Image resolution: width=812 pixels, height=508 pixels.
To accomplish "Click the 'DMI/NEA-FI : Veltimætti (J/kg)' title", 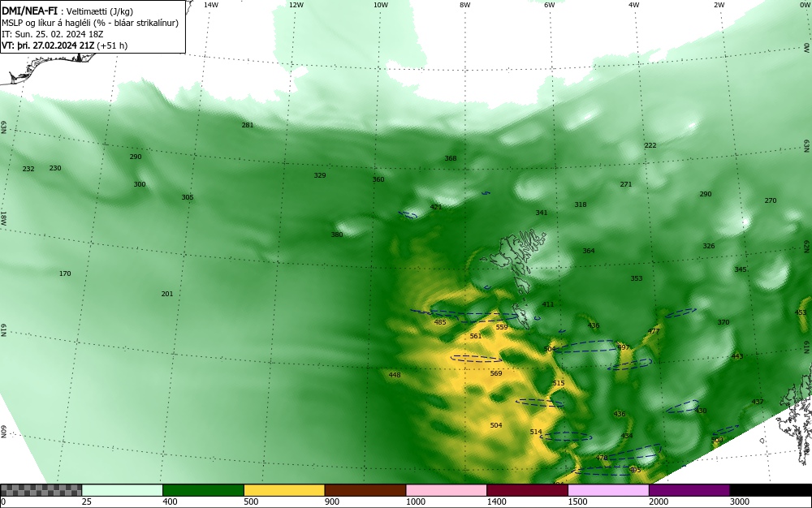I will (x=67, y=11).
